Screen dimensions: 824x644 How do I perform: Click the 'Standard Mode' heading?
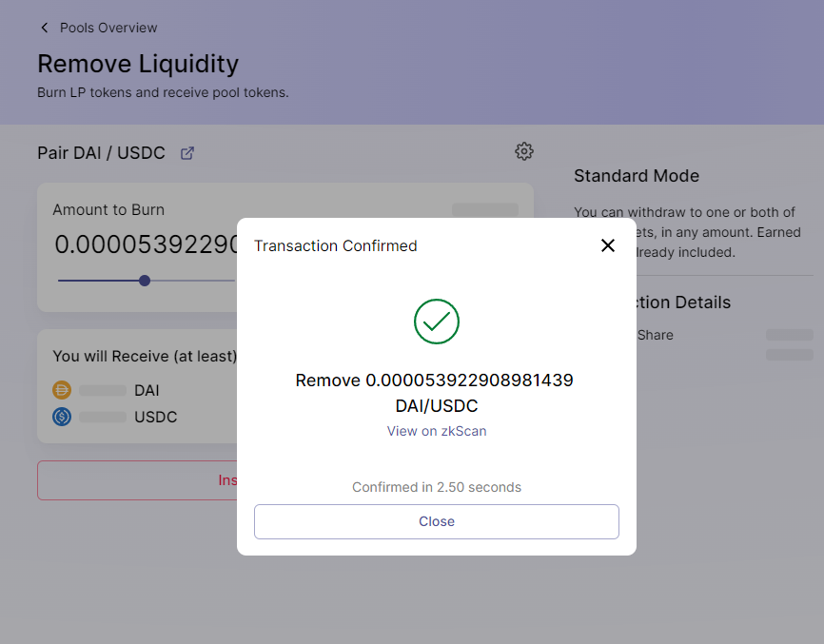tap(637, 176)
